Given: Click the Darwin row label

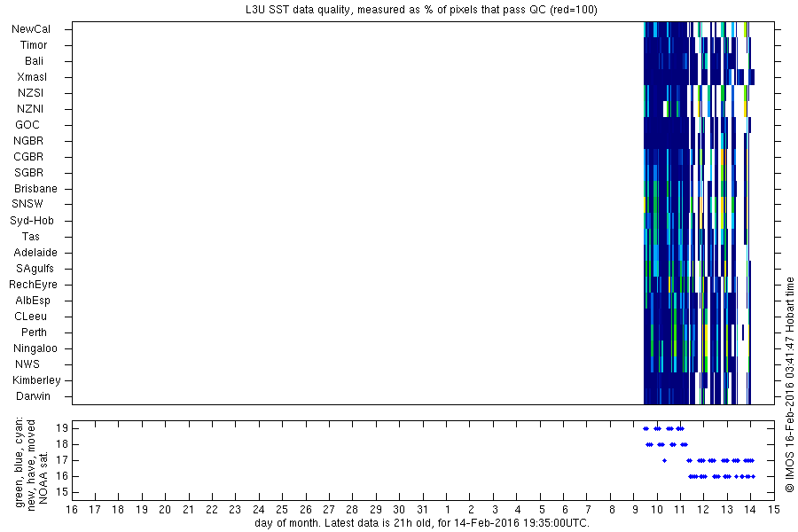Looking at the screenshot, I should (x=33, y=396).
